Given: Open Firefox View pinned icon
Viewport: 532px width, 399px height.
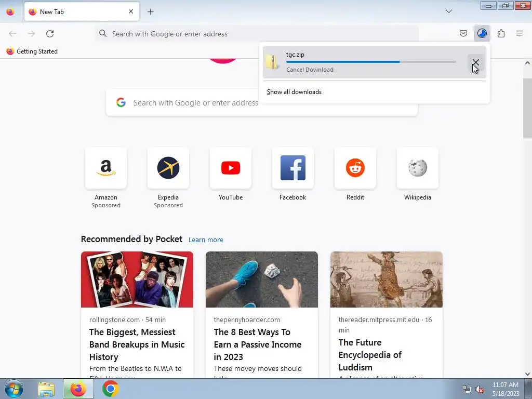Looking at the screenshot, I should 10,11.
